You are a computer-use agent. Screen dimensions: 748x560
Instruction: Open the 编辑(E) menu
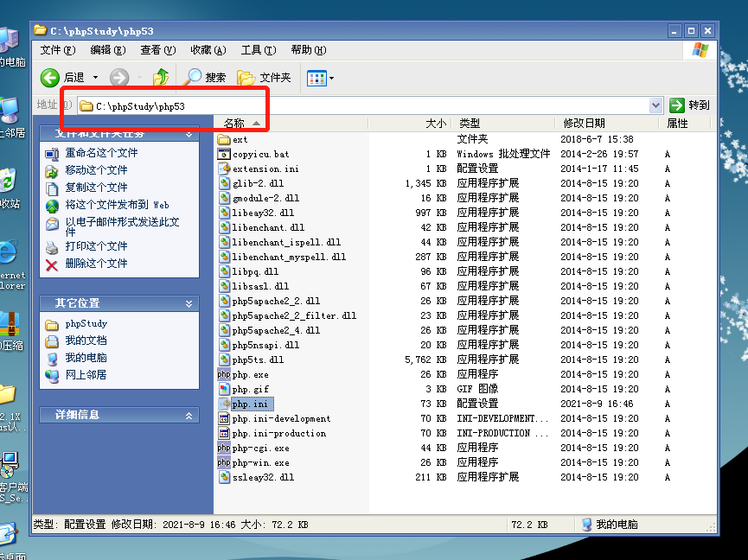point(108,50)
